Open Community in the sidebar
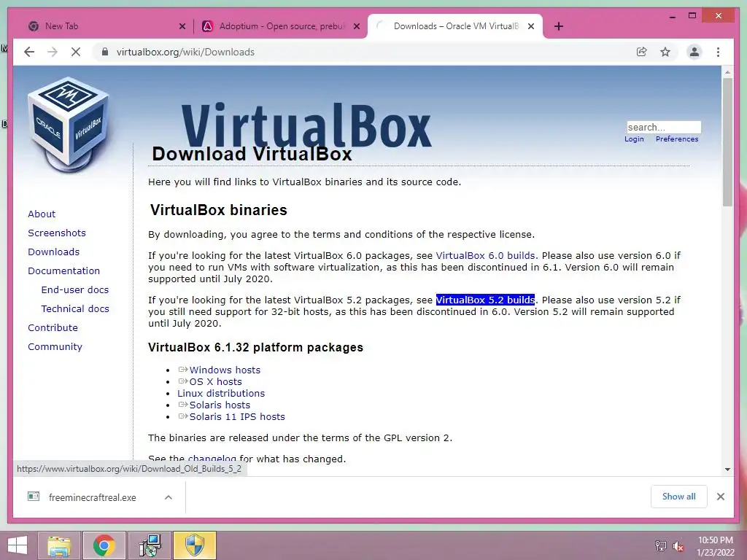The width and height of the screenshot is (747, 560). [x=55, y=346]
